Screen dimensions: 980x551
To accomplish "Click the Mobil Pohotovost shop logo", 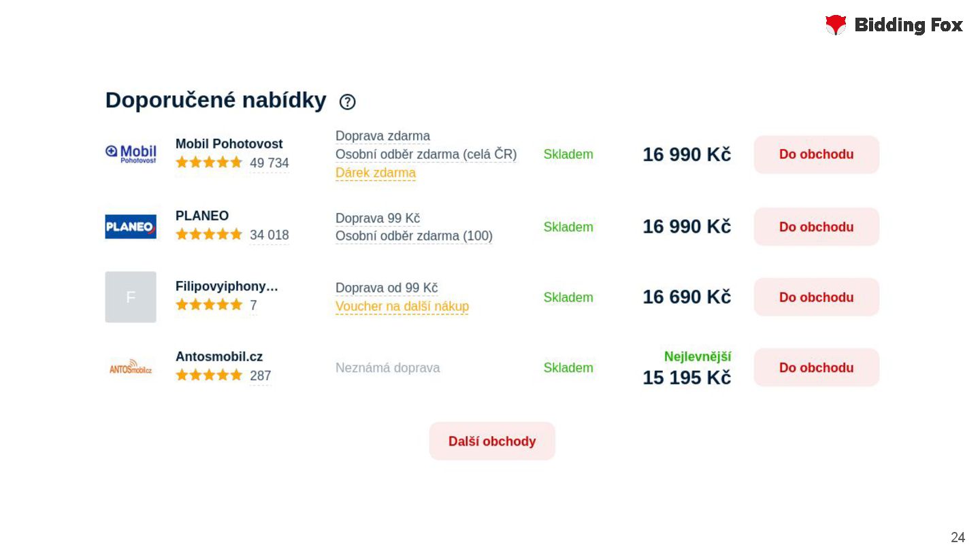I will coord(131,154).
